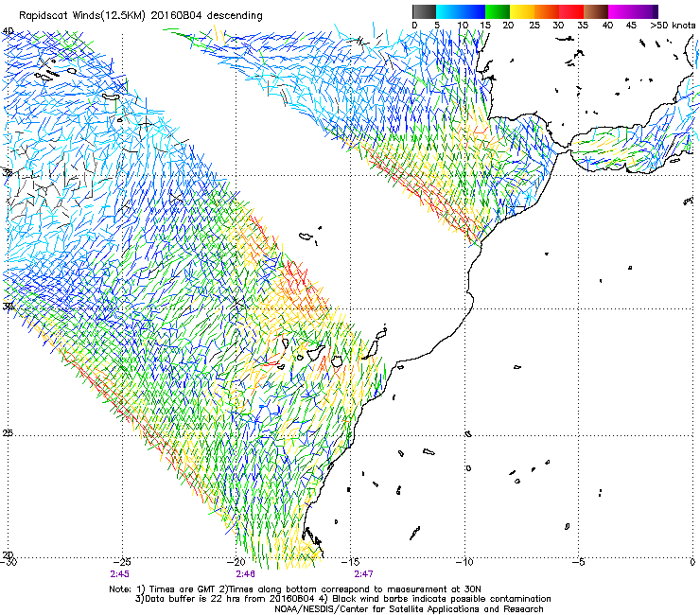Click the '20160804 descending' title text
700x615 pixels.
tap(206, 16)
